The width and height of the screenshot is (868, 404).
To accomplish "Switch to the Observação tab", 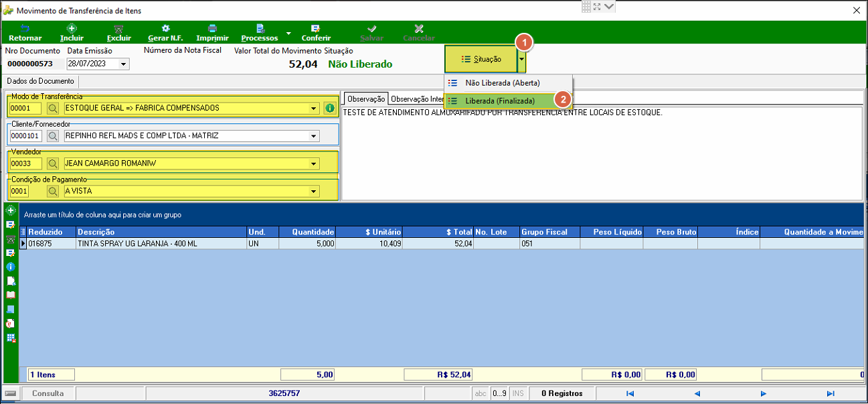I will pyautogui.click(x=366, y=98).
